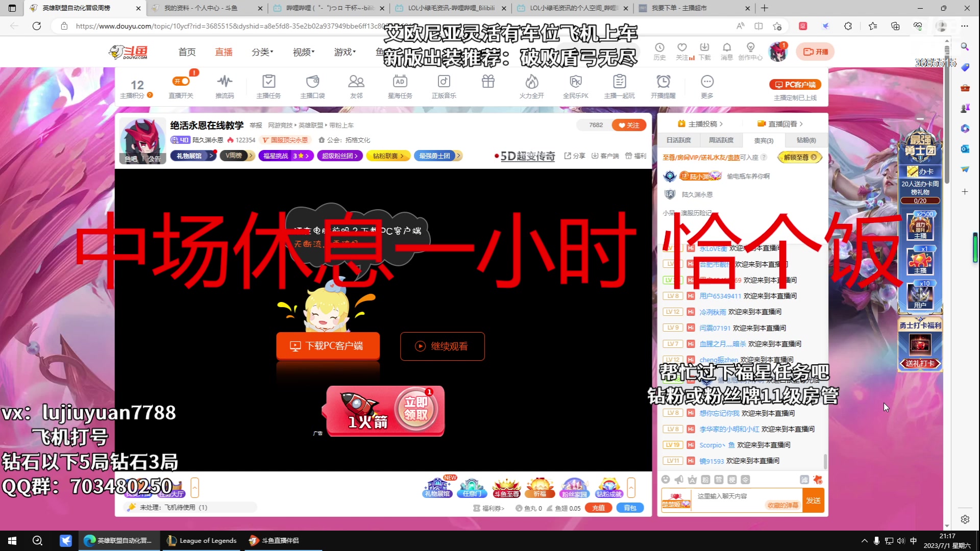Open 主播投稿 streamer submissions
The image size is (980, 551).
click(x=700, y=124)
